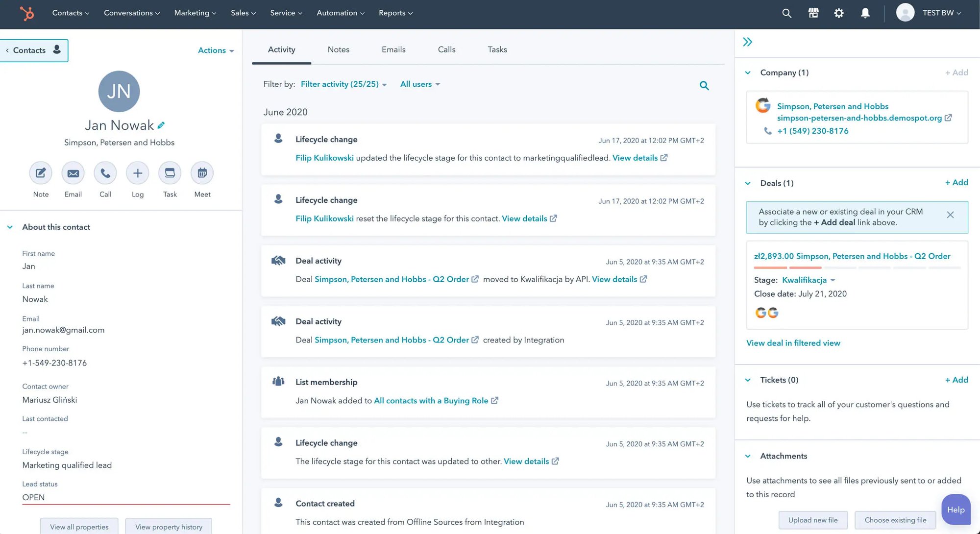
Task: Collapse the Attachments section
Action: 748,456
